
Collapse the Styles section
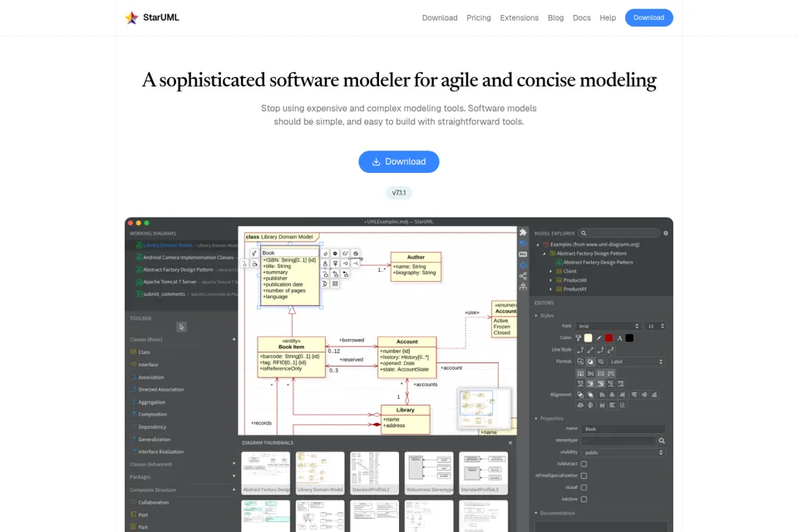point(544,316)
